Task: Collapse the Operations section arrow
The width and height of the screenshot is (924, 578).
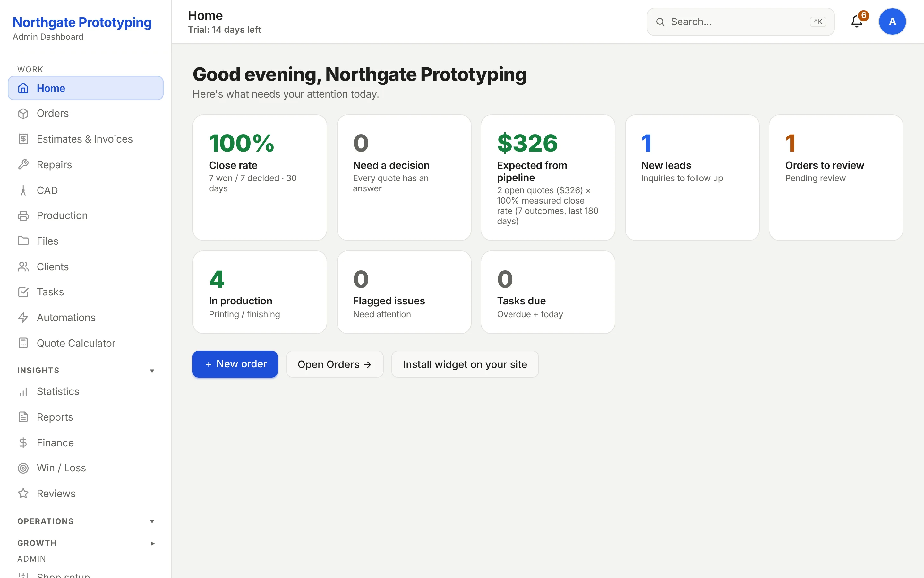Action: pos(152,521)
